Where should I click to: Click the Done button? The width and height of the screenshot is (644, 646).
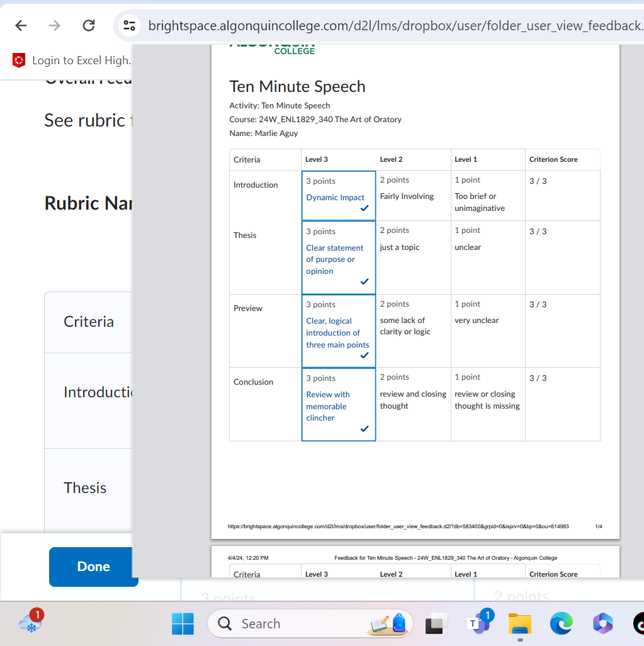(x=94, y=567)
